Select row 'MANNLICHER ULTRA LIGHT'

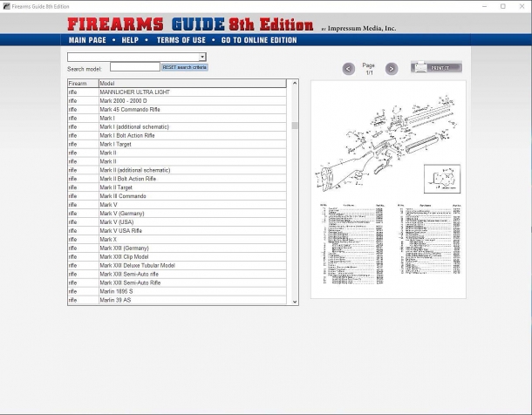pyautogui.click(x=177, y=92)
